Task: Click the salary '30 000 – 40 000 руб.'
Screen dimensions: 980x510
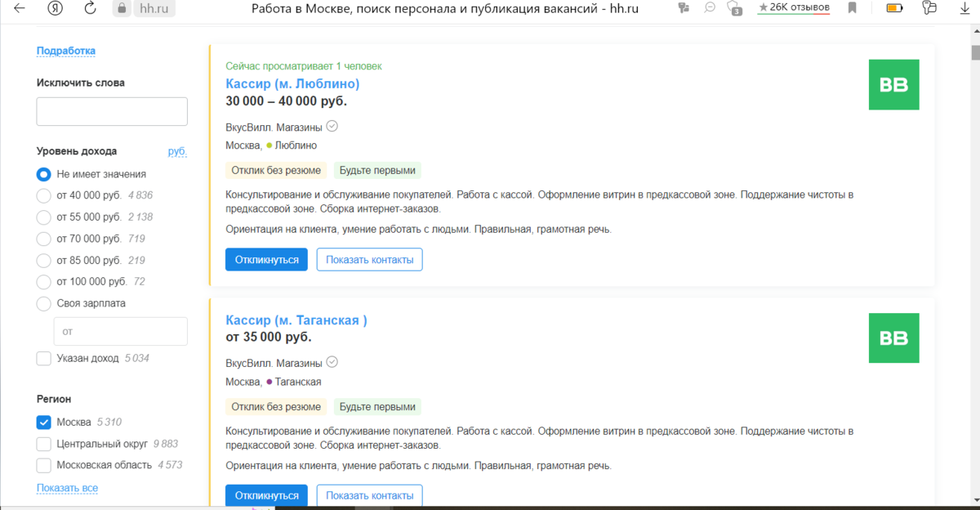Action: pos(286,101)
